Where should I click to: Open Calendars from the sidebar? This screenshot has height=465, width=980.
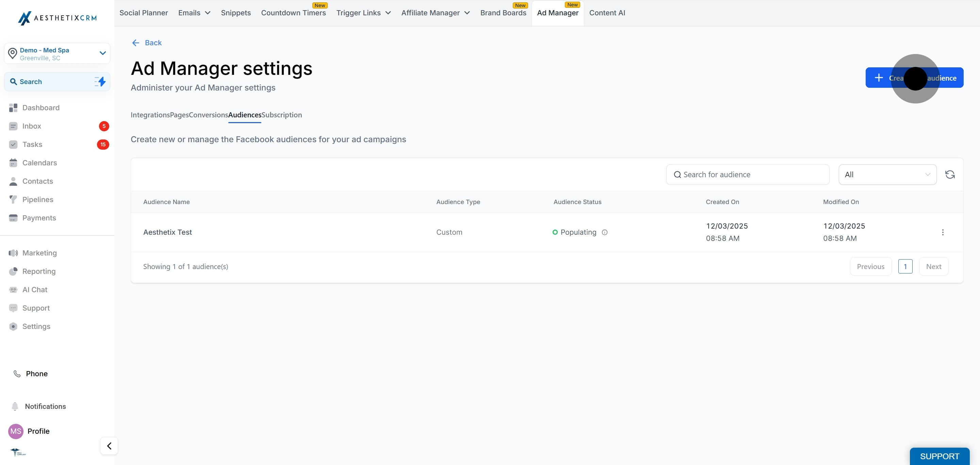(x=39, y=163)
